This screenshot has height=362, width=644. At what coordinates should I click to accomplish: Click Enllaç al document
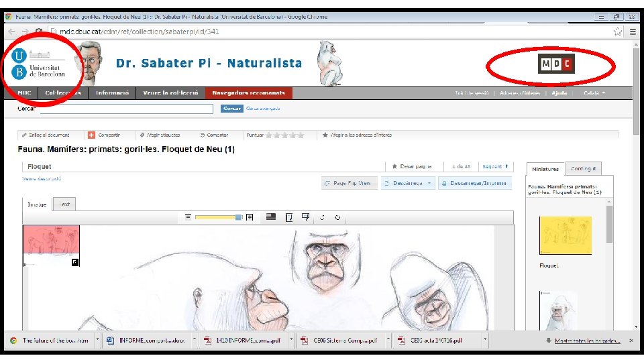point(46,135)
